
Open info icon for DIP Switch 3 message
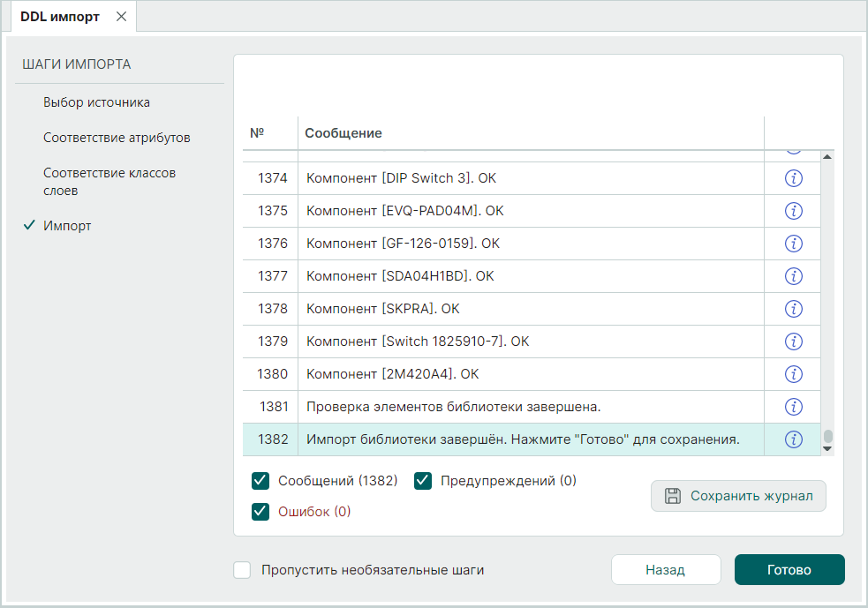click(x=793, y=178)
